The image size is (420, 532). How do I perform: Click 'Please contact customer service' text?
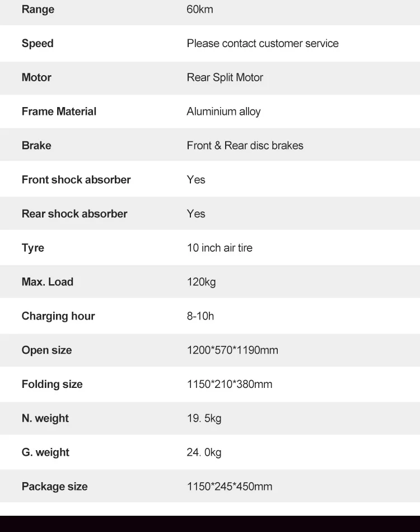tap(263, 43)
